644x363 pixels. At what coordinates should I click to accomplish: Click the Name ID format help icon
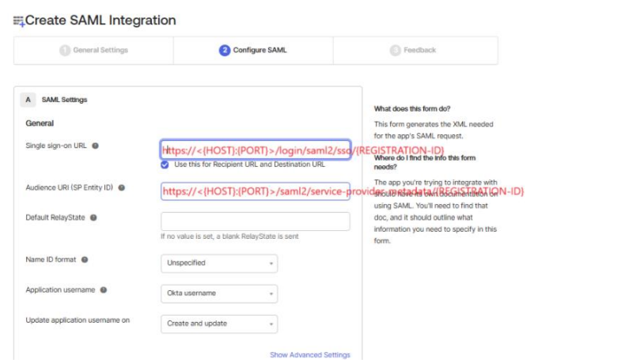(85, 259)
